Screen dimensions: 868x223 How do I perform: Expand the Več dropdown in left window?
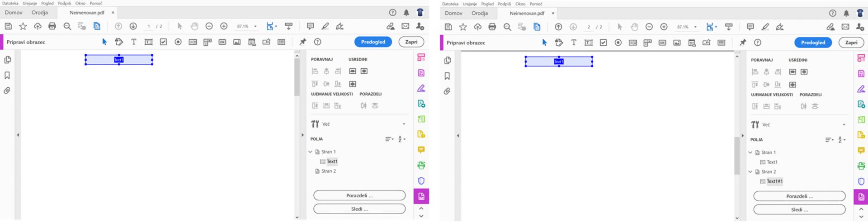pos(404,124)
